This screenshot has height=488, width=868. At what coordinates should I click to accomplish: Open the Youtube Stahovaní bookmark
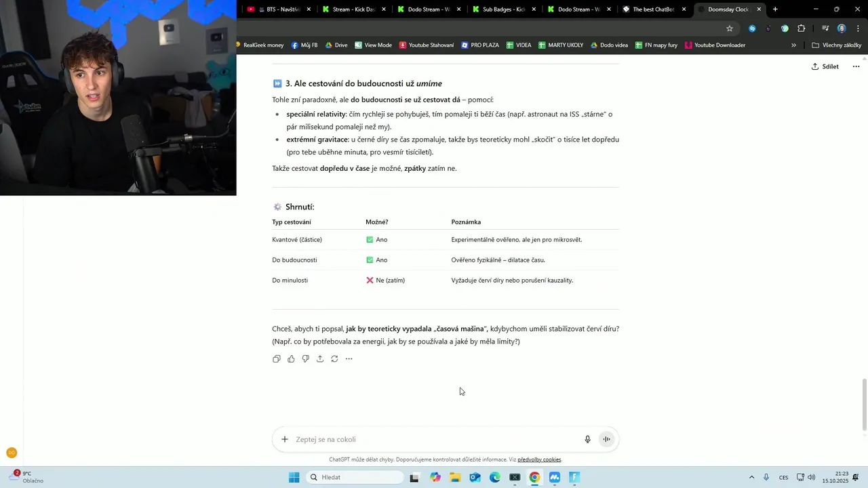(427, 45)
